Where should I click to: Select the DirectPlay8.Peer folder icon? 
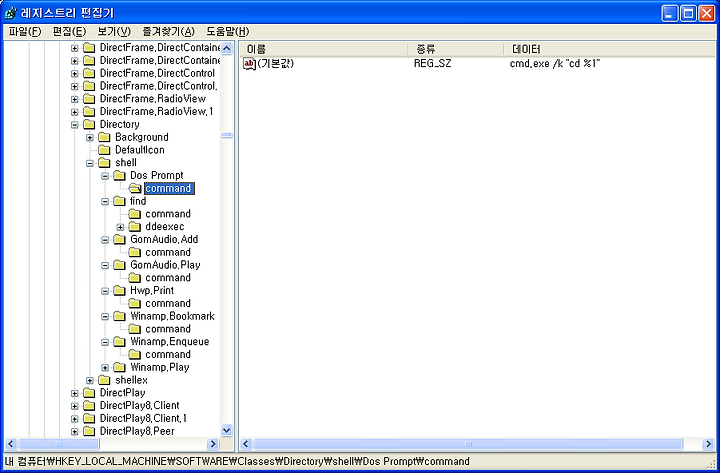pos(89,432)
